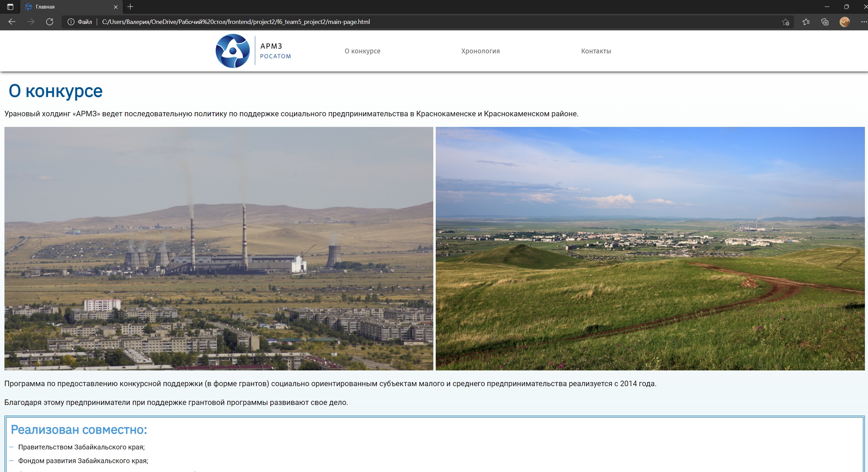The image size is (868, 472).
Task: Open the favorites bar icon
Action: (805, 22)
